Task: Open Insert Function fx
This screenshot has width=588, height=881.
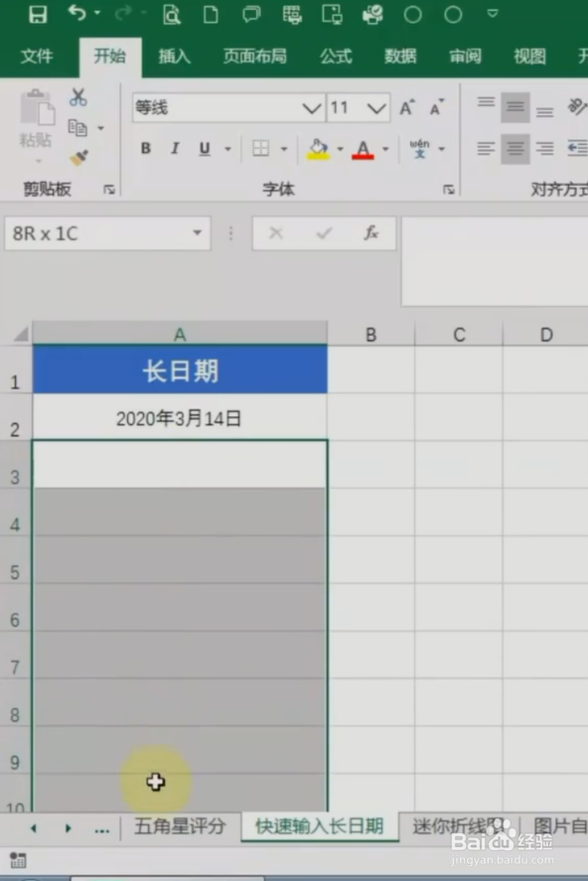Action: (x=371, y=232)
